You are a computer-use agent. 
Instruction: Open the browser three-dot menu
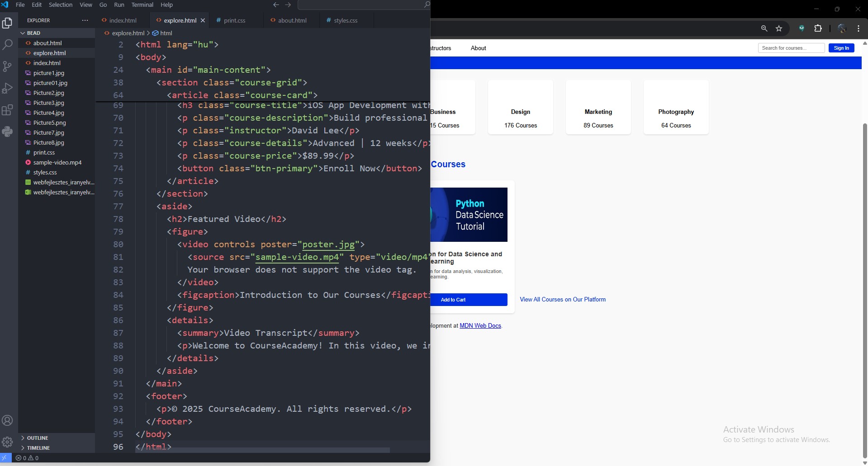(x=859, y=28)
